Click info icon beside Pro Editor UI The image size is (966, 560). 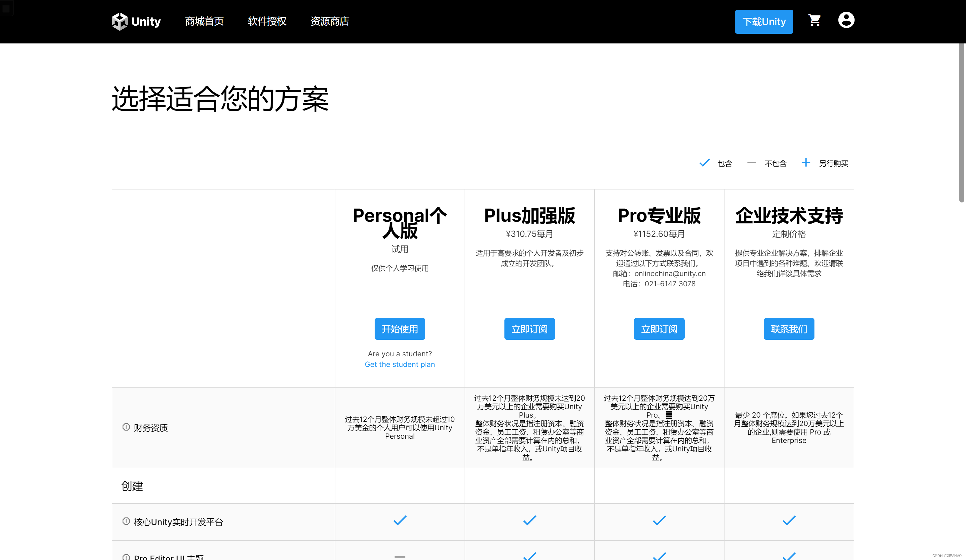pos(126,557)
